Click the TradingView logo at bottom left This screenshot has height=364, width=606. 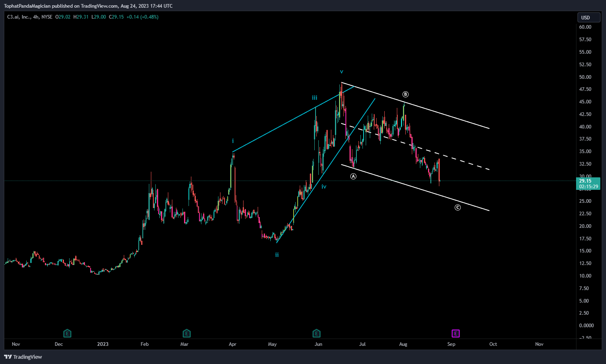[x=23, y=357]
